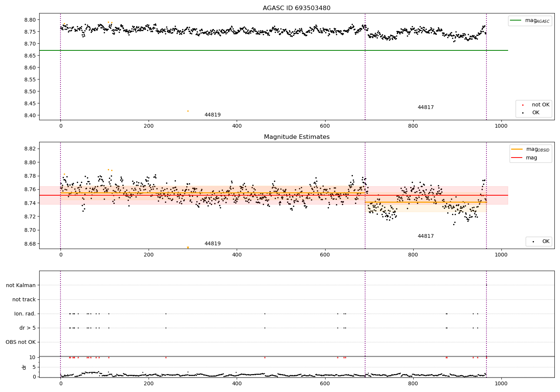Click the orange downward triangle marker in middle plot

pos(188,248)
